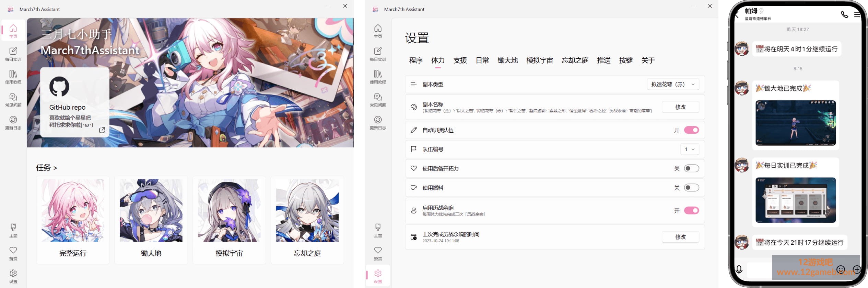
Task: Click the timestamp 2023-10-24 10:11:08
Action: pos(441,241)
